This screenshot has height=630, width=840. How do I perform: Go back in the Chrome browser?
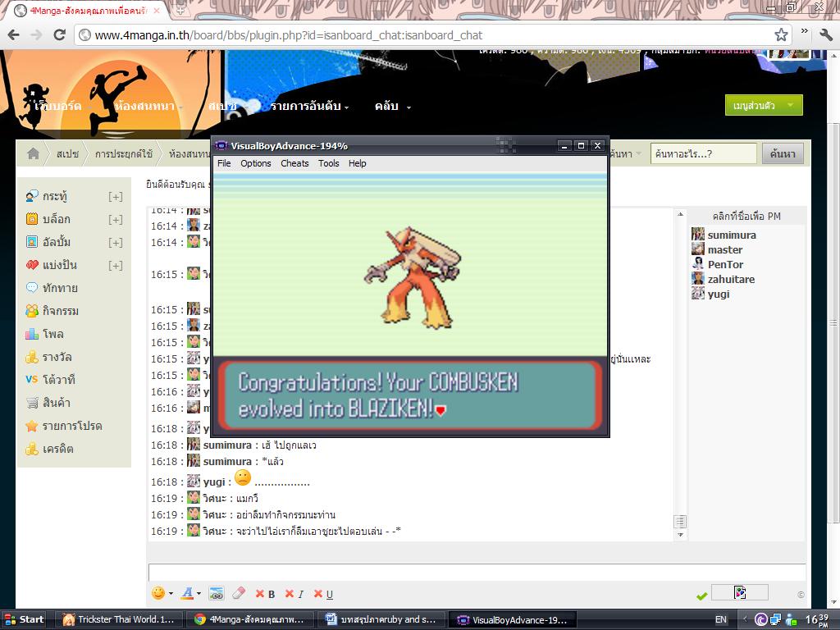point(13,34)
